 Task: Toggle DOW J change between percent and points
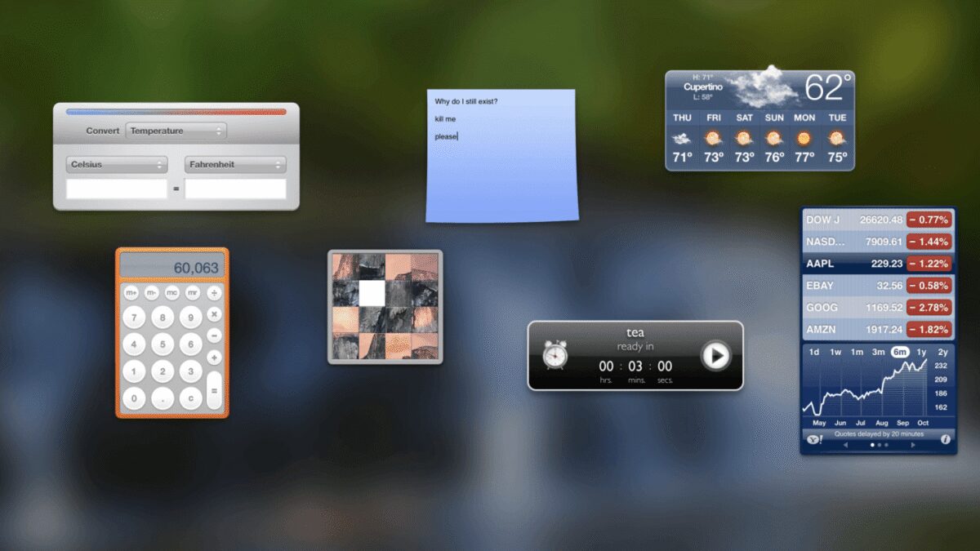coord(931,220)
